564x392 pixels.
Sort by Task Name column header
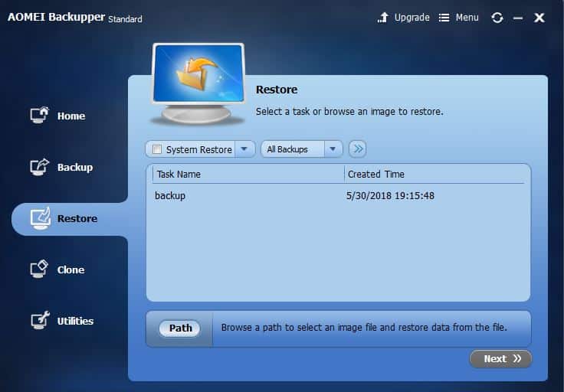(179, 174)
